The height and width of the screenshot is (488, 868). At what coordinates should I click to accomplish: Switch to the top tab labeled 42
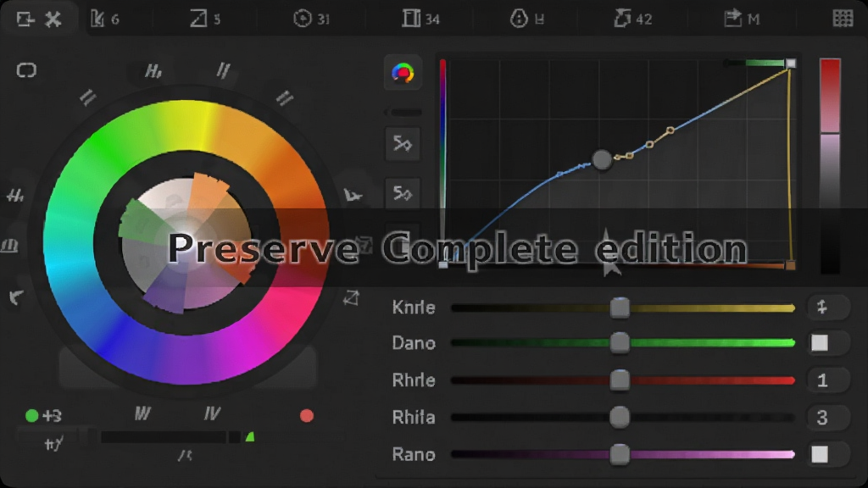tap(632, 19)
